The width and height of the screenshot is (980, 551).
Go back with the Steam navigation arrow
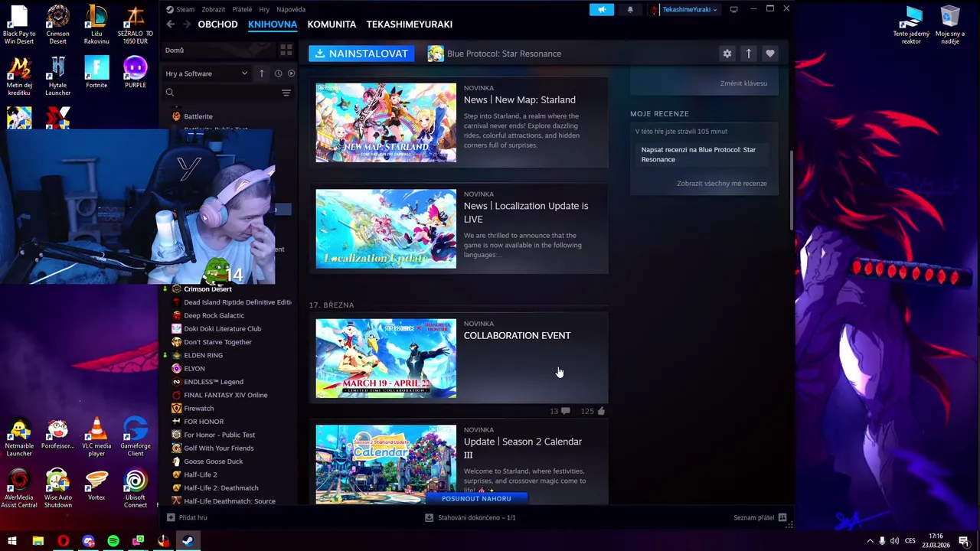pos(170,24)
